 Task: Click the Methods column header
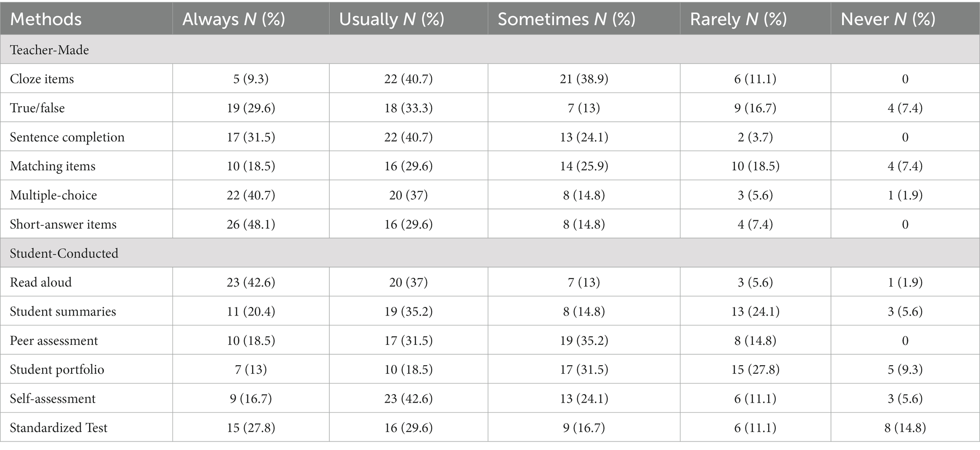(46, 19)
